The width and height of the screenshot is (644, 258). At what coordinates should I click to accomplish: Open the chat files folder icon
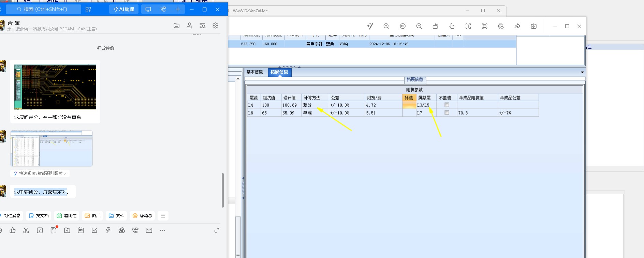pyautogui.click(x=177, y=26)
